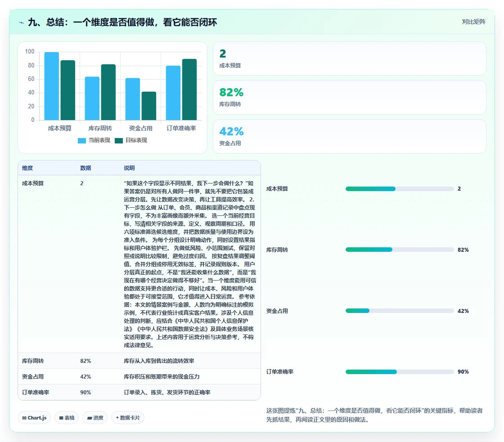The height and width of the screenshot is (442, 504).
Task: Click the 数据卡片 tag chip
Action: [x=128, y=418]
